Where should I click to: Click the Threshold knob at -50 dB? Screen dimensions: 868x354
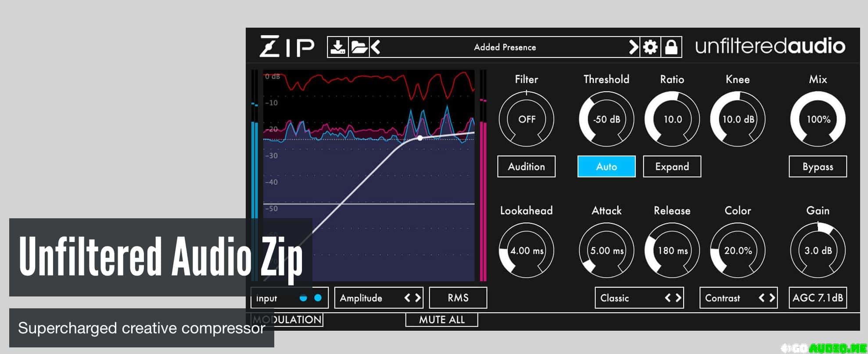(606, 119)
